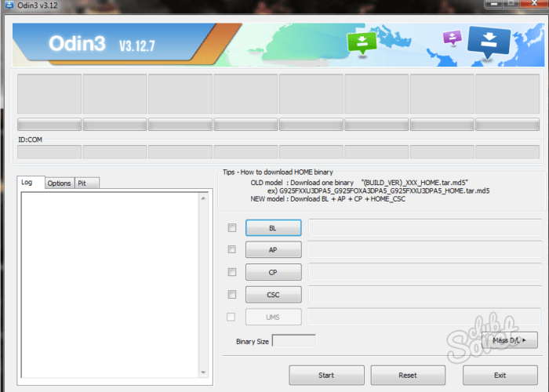The image size is (549, 392).
Task: Click the 'NEW model : Download BL + AP + CP + HOME_CSC' line
Action: 328,199
